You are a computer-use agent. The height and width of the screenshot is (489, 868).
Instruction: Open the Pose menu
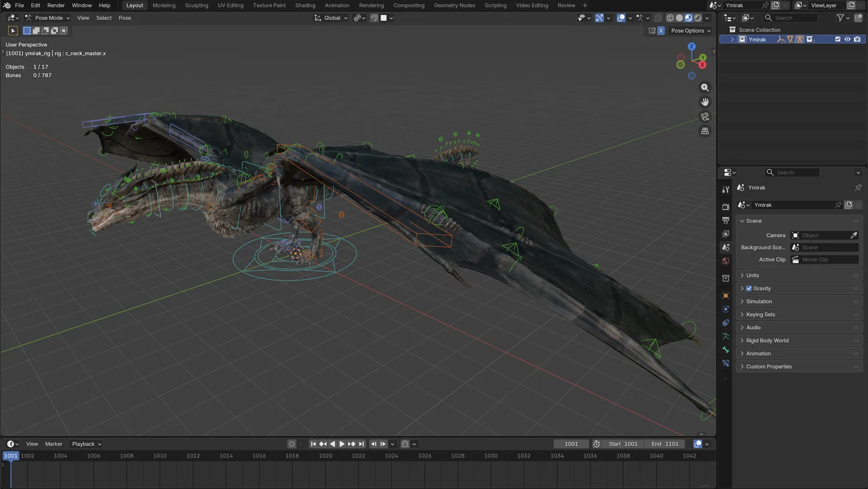point(125,18)
